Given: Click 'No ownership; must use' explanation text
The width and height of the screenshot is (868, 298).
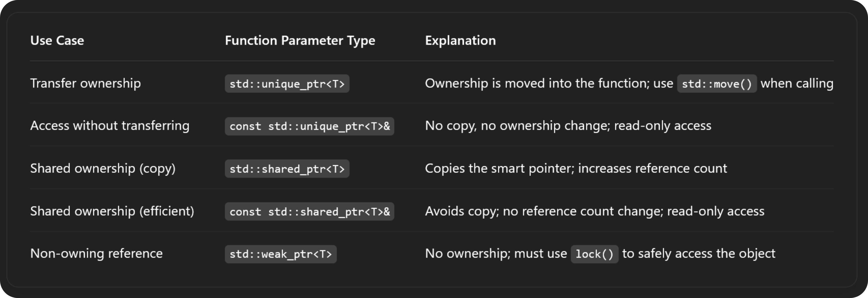Looking at the screenshot, I should 496,253.
